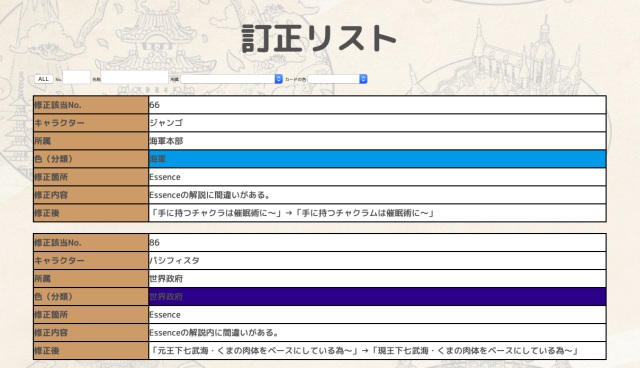640x368 pixels.
Task: Select text 'Essenceの解説内に間違いがある。'
Action: pyautogui.click(x=214, y=333)
